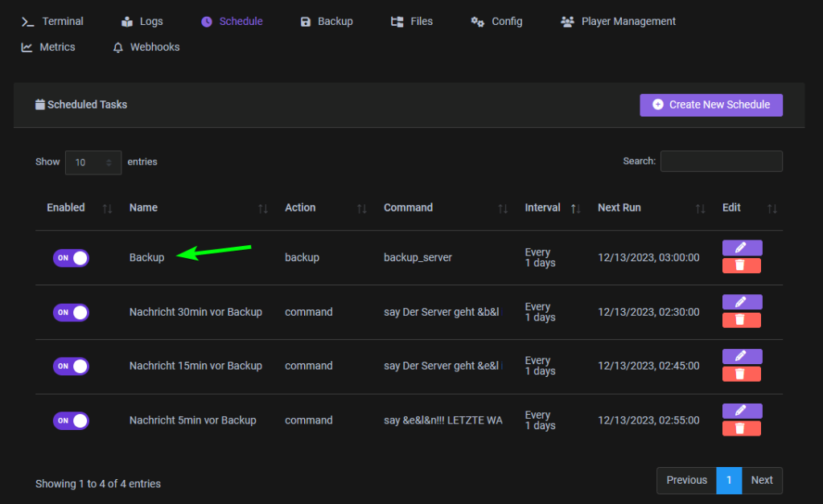Disable the Backup schedule toggle
Image resolution: width=823 pixels, height=504 pixels.
point(71,258)
